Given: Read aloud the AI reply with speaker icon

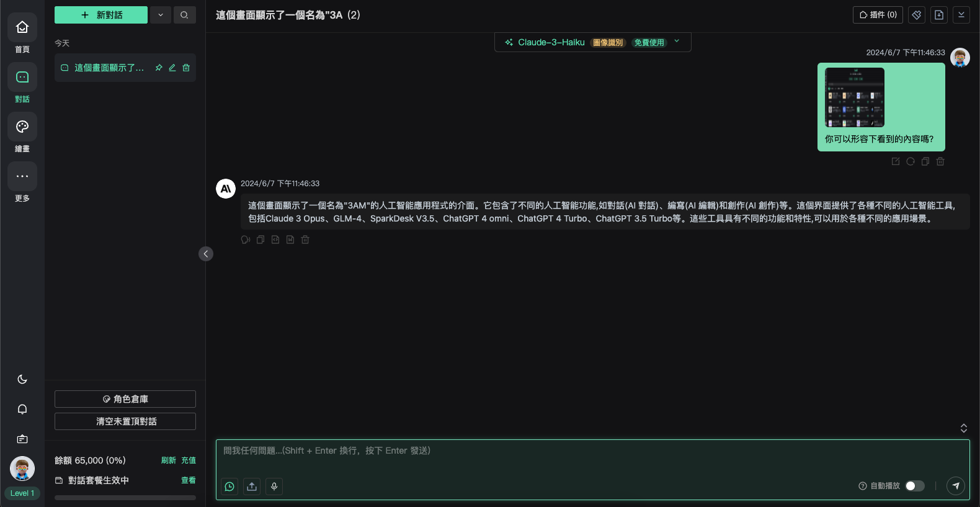Looking at the screenshot, I should coord(246,240).
